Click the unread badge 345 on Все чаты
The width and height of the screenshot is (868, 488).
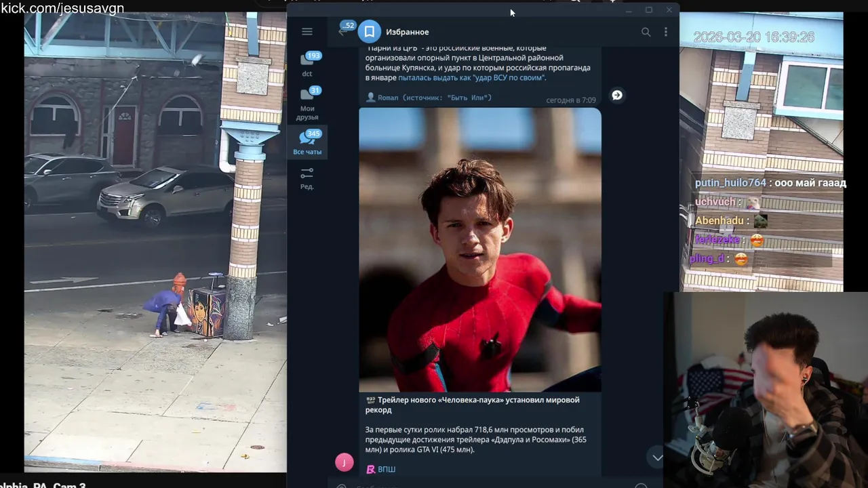[x=313, y=134]
